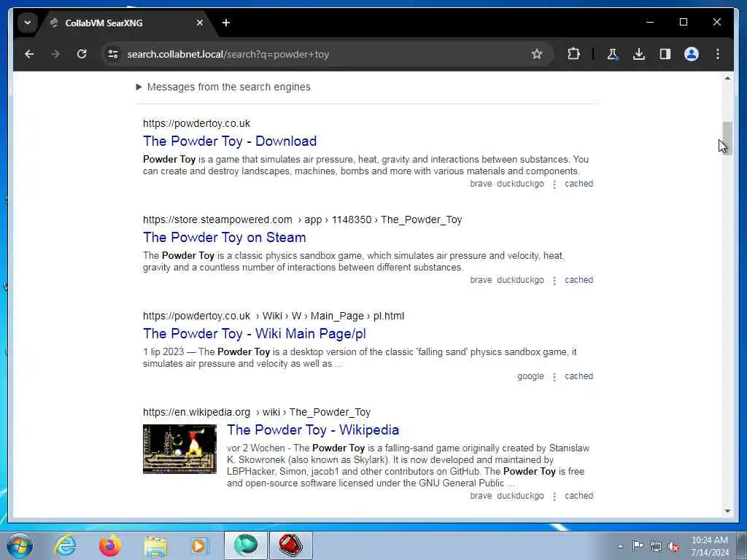Viewport: 747px width, 560px height.
Task: Open Chrome Labs flask icon
Action: tap(613, 54)
